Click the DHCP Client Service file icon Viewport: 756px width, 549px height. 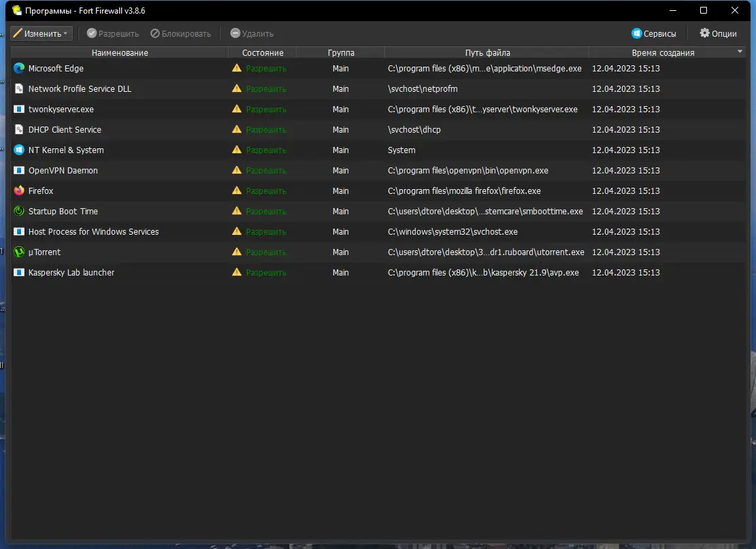[x=19, y=130]
